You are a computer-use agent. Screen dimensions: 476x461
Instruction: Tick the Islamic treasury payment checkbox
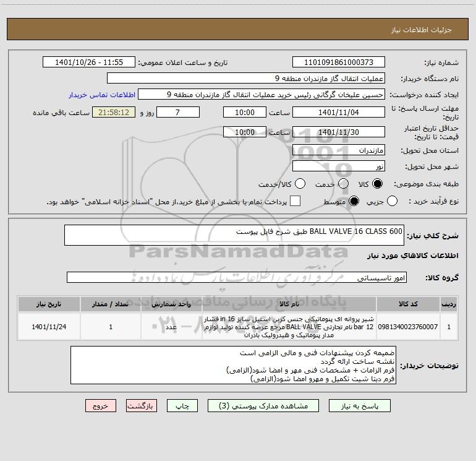click(x=295, y=201)
